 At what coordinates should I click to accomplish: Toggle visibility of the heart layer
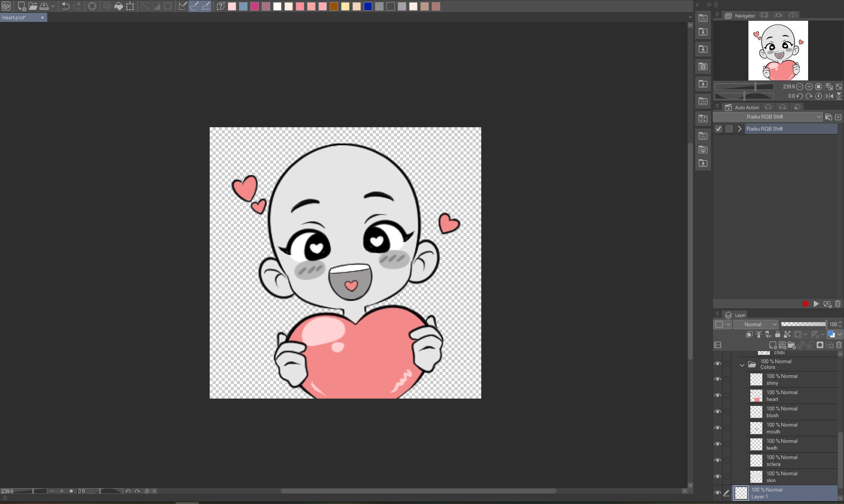point(718,395)
